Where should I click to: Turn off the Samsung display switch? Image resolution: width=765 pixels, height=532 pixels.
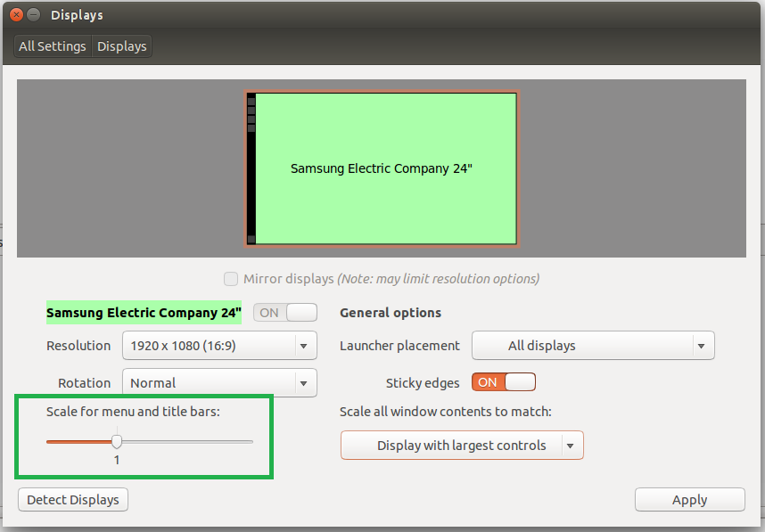click(285, 313)
